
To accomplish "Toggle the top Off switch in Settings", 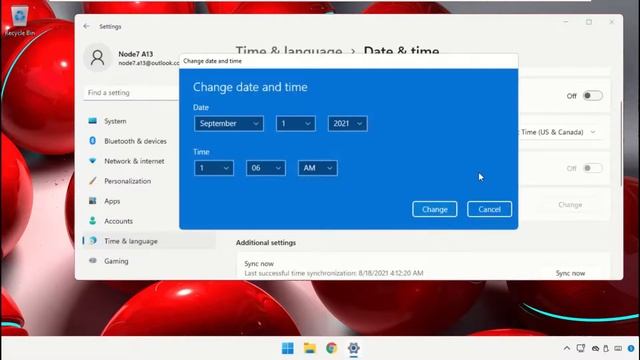I will pos(592,96).
